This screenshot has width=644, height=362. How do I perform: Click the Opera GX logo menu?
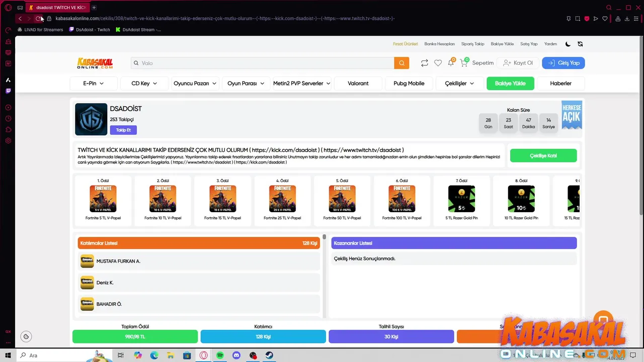coord(8,8)
